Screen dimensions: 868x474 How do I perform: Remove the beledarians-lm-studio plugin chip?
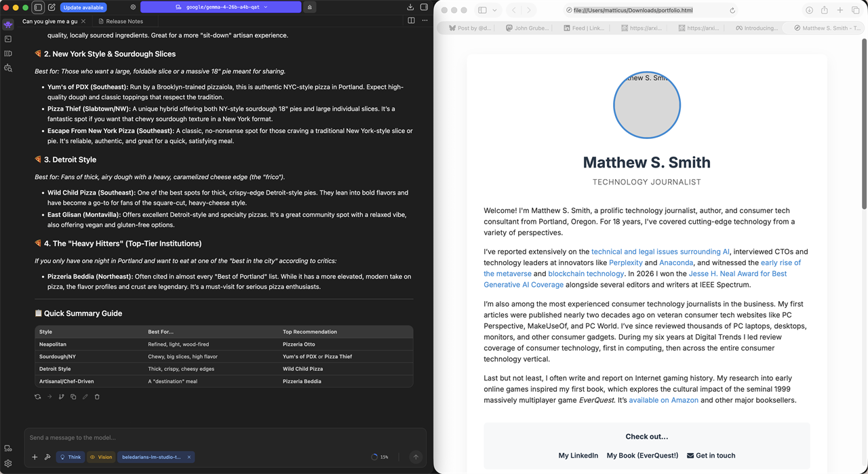189,457
